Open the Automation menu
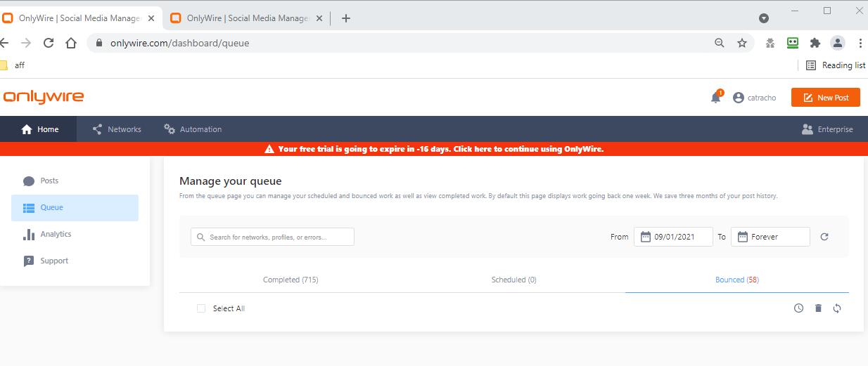Screen dimensions: 868x366 (193, 129)
